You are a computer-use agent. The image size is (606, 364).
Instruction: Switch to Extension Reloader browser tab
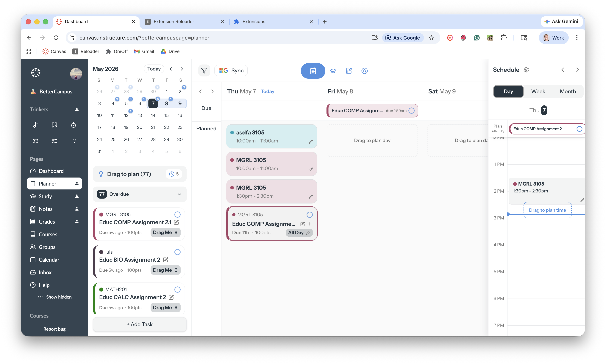(x=185, y=22)
